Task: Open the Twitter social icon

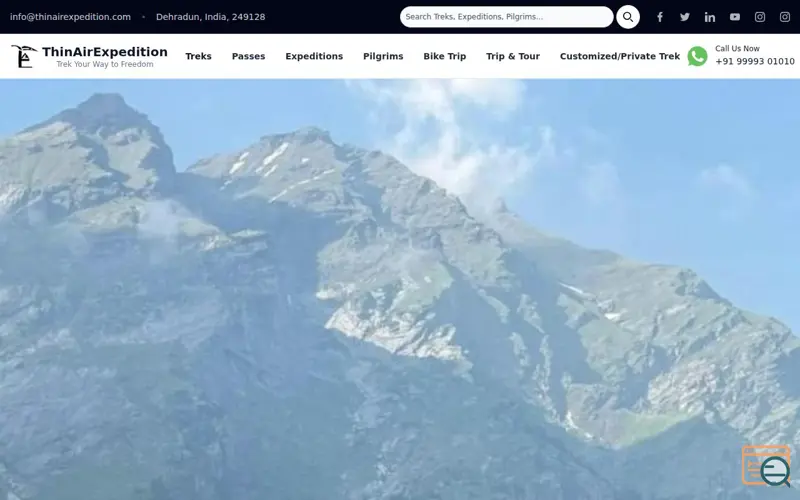Action: coord(685,17)
